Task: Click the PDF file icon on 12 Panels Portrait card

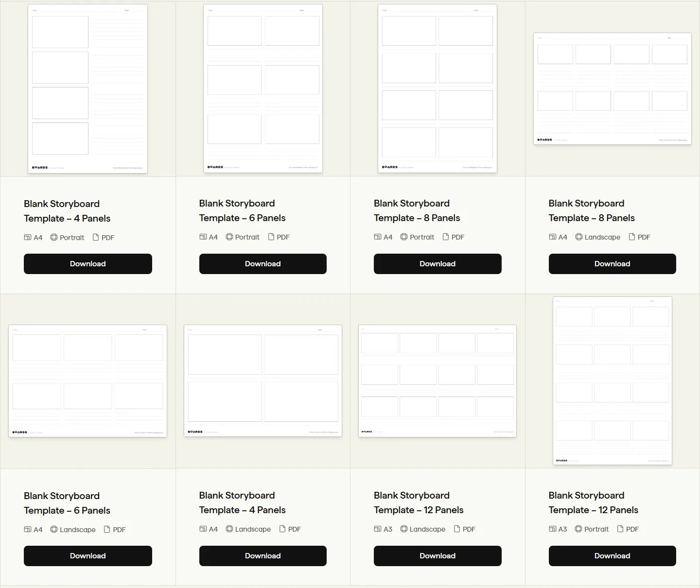Action: pos(620,529)
